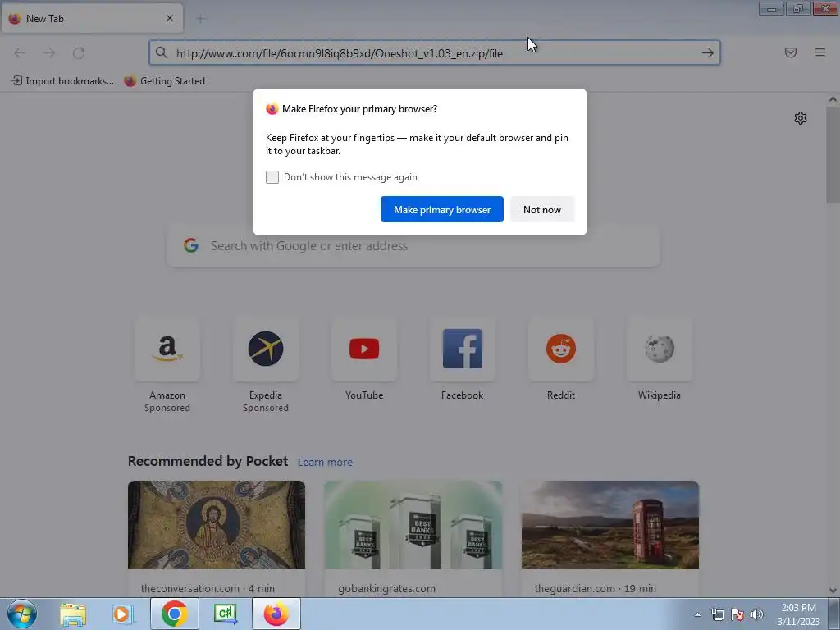840x630 pixels.
Task: Close the New Tab tab
Action: point(170,18)
